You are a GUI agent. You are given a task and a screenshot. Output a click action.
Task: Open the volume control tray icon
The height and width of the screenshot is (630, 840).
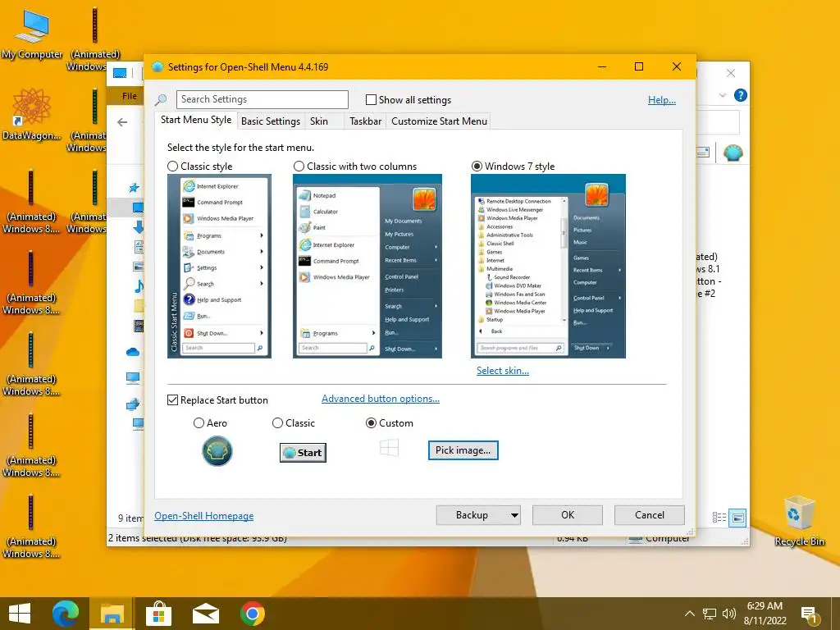tap(728, 614)
